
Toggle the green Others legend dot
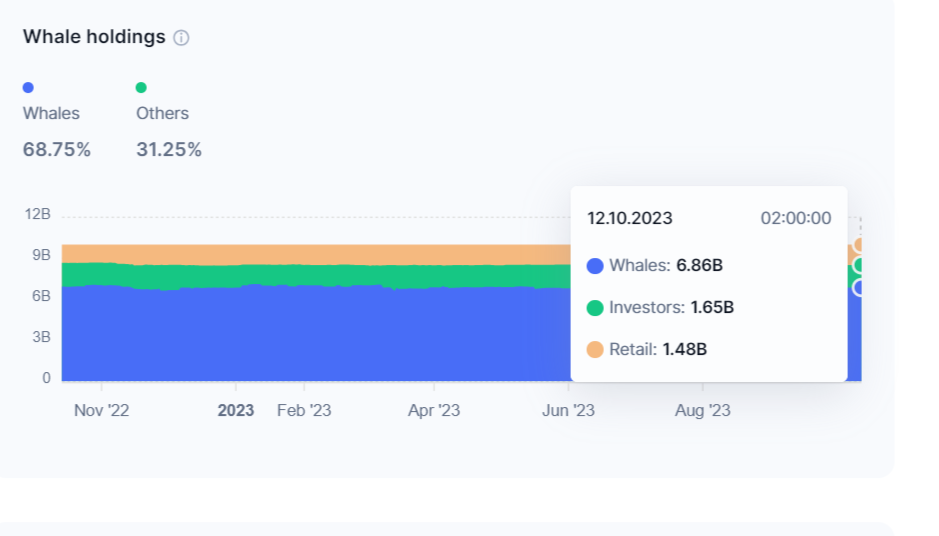tap(141, 87)
